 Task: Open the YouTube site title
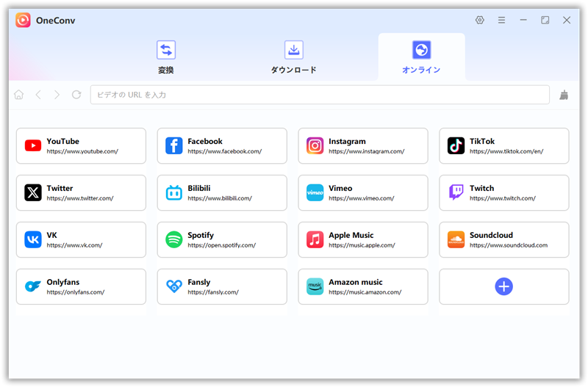point(63,141)
